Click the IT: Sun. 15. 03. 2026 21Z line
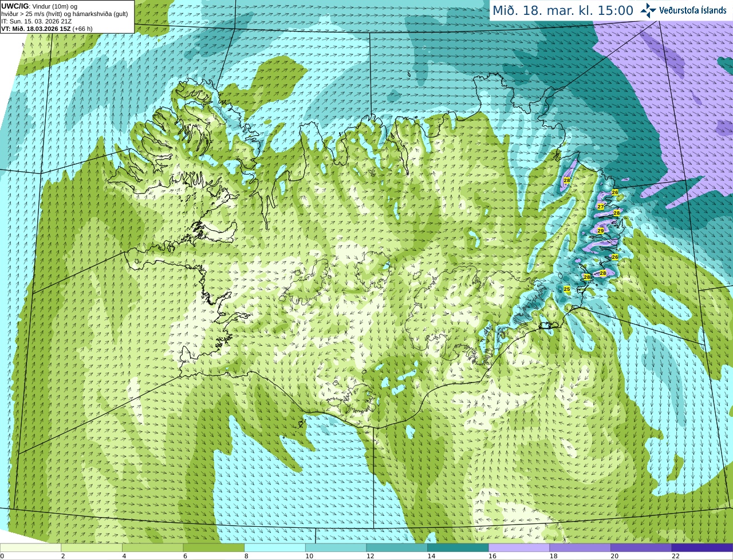The image size is (733, 560). point(37,21)
